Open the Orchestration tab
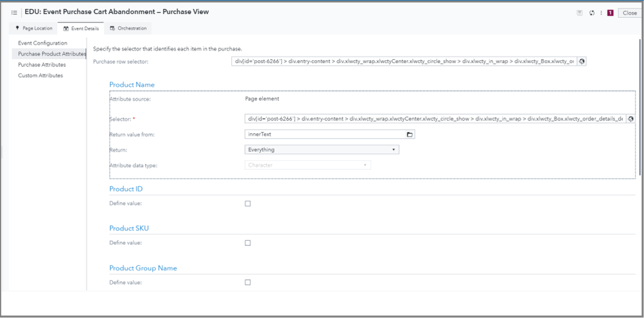Screen dimensions: 644x318 [128, 28]
